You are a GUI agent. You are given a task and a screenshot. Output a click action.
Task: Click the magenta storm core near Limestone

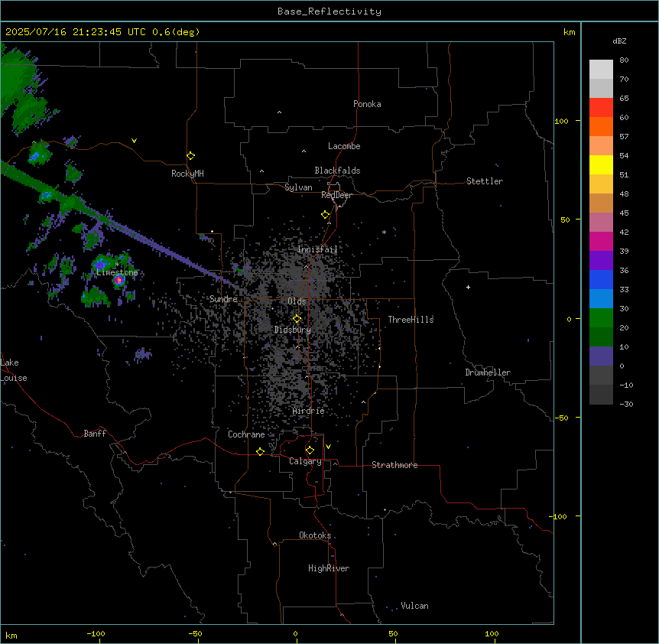119,280
